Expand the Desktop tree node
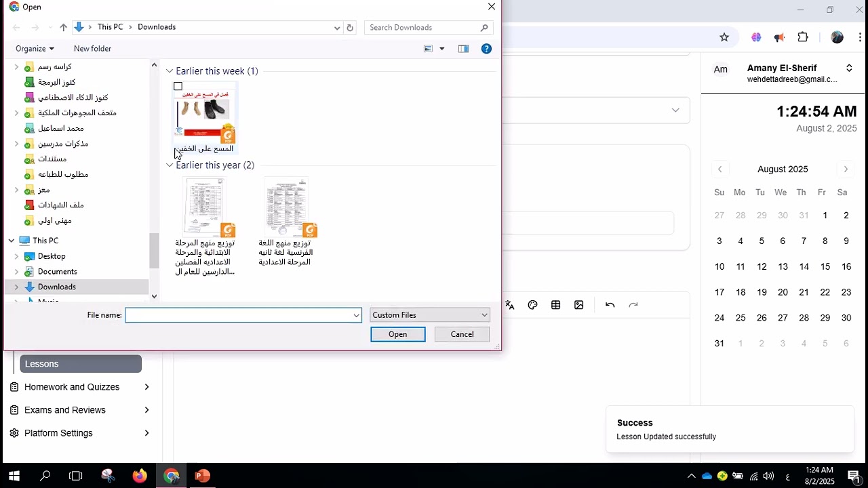868x488 pixels. [16, 256]
